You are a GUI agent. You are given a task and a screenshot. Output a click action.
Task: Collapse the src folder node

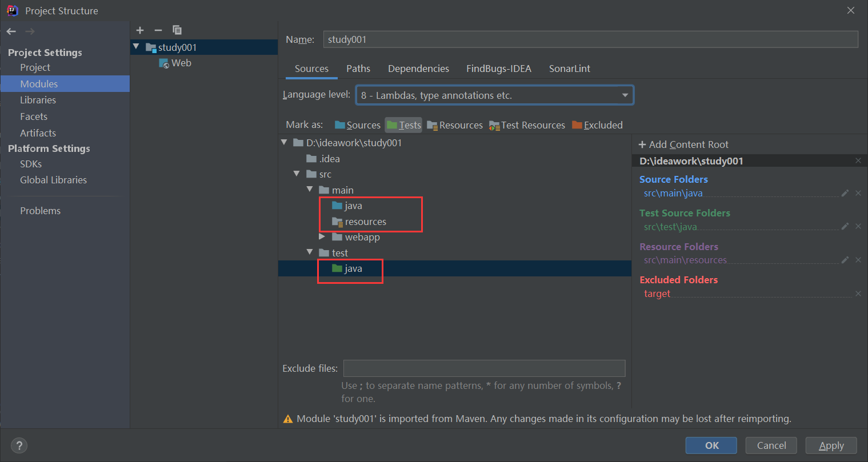(x=297, y=174)
